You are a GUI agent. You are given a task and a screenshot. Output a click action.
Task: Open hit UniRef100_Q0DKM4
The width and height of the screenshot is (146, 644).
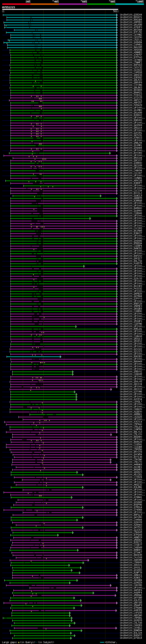[131, 42]
